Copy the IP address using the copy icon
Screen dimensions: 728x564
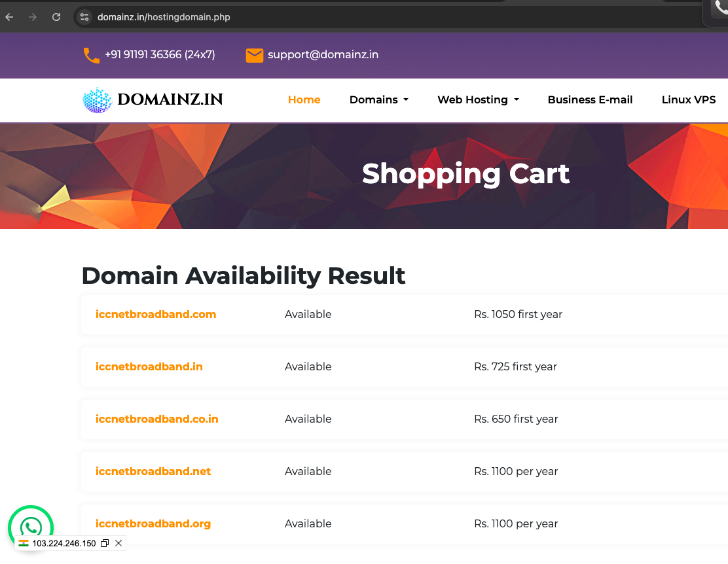[x=105, y=543]
